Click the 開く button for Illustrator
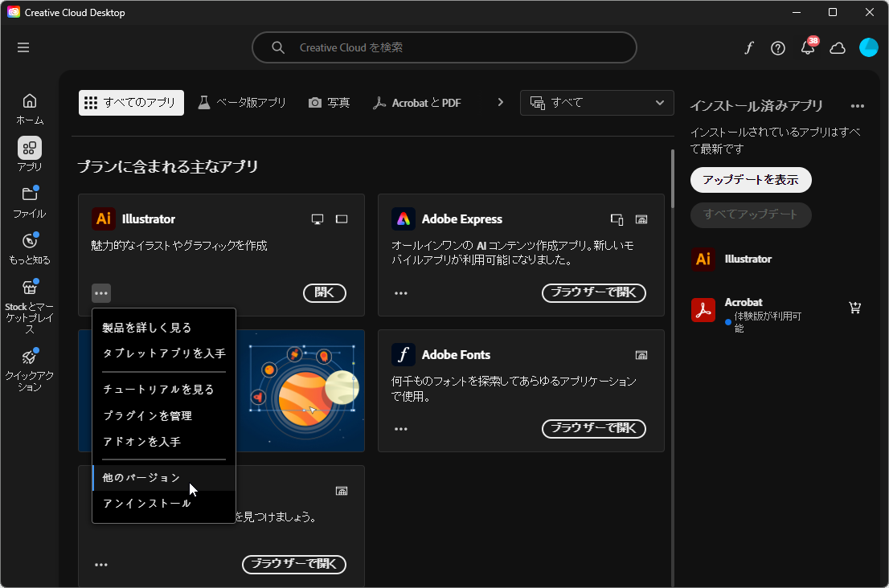The image size is (889, 588). tap(324, 292)
